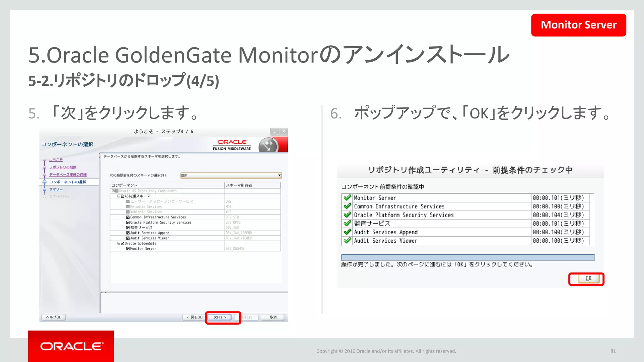Collapse the AS共通スキーマ tree node

(119, 196)
